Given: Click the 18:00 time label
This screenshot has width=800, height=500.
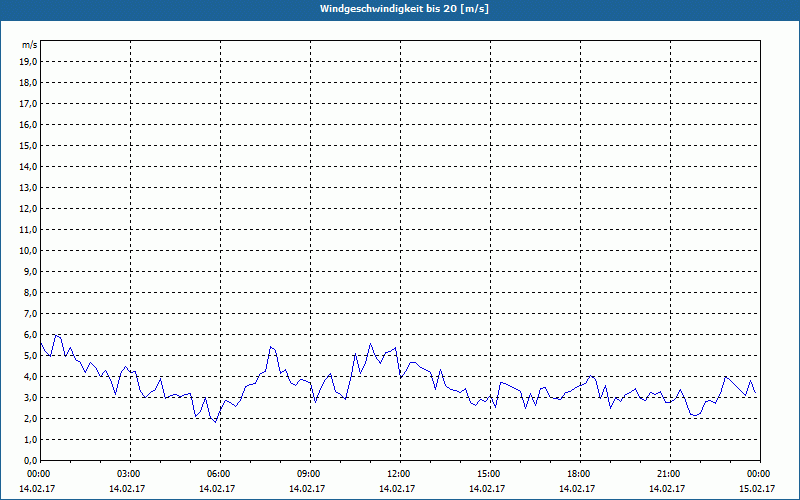Looking at the screenshot, I should pos(580,474).
